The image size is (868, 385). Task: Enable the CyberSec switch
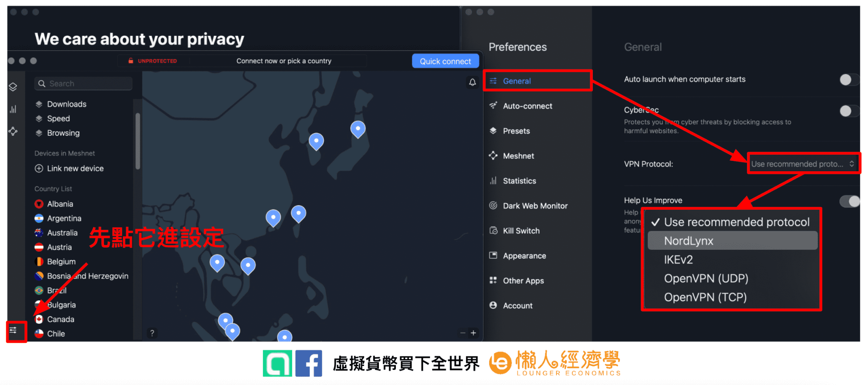coord(849,111)
